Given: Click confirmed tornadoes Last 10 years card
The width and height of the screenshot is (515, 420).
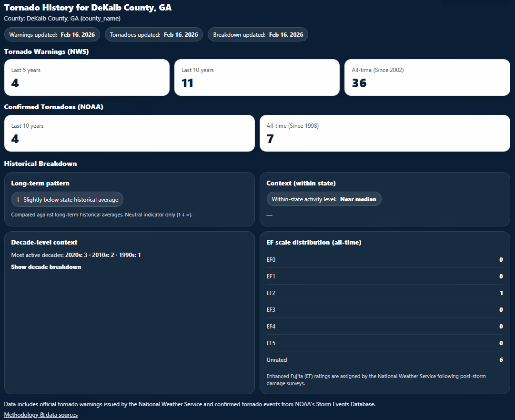Looking at the screenshot, I should (130, 133).
